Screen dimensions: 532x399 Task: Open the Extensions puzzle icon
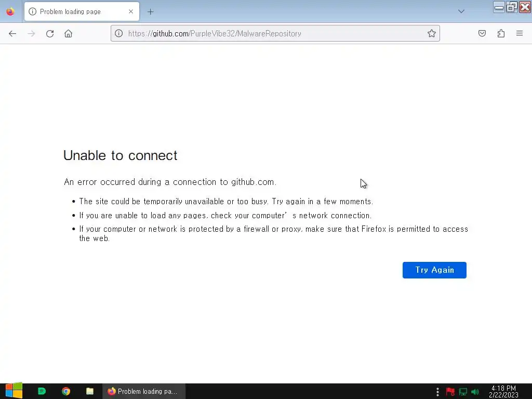coord(501,33)
